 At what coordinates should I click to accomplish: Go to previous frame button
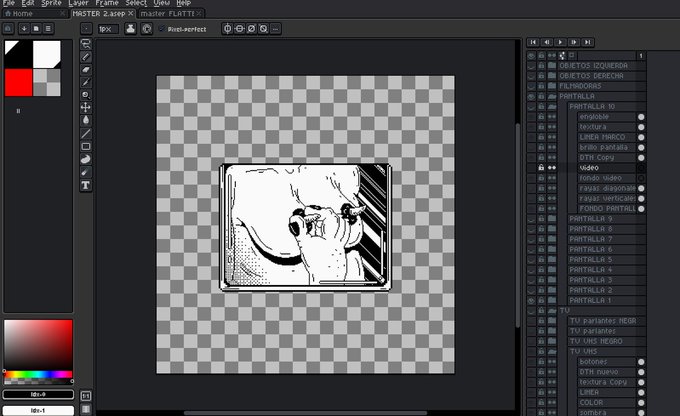(x=546, y=42)
